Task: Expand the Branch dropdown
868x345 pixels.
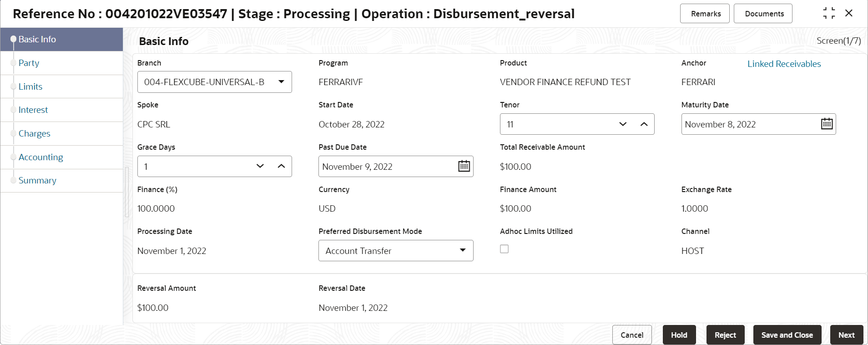Action: 281,82
